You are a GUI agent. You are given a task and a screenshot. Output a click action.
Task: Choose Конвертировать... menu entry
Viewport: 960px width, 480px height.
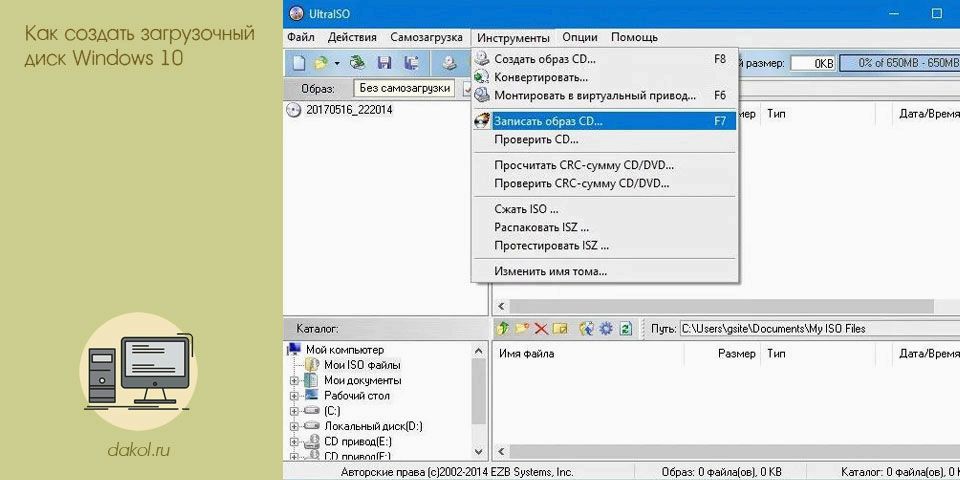click(605, 78)
